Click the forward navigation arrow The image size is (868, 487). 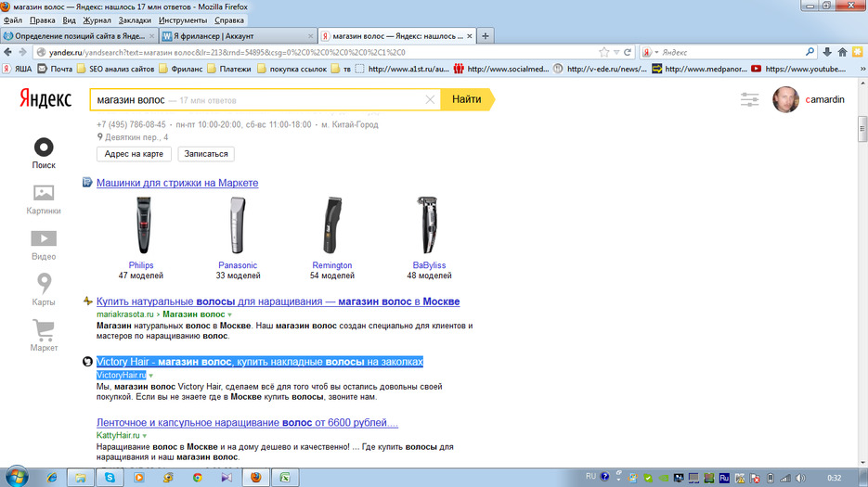[x=22, y=52]
